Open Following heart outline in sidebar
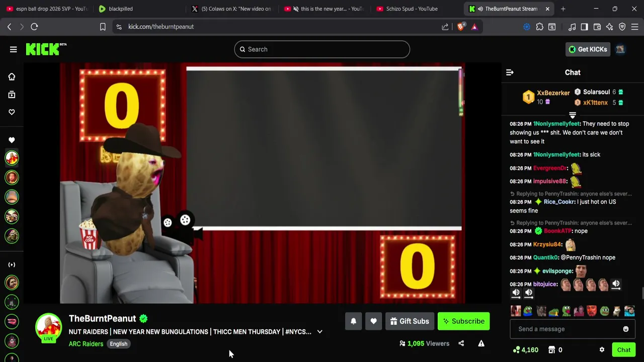The image size is (644, 362). click(12, 112)
